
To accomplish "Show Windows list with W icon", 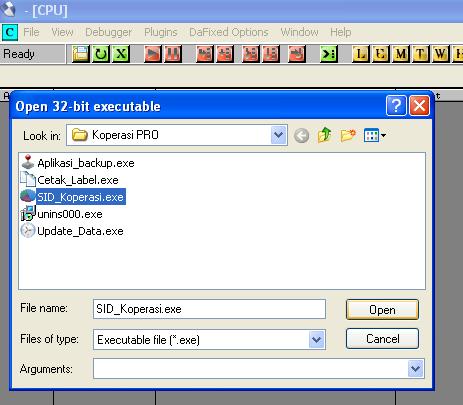I will pos(440,54).
